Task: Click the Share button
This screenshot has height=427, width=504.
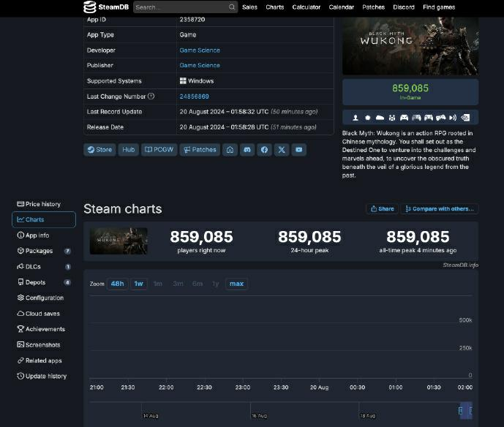Action: coord(382,209)
